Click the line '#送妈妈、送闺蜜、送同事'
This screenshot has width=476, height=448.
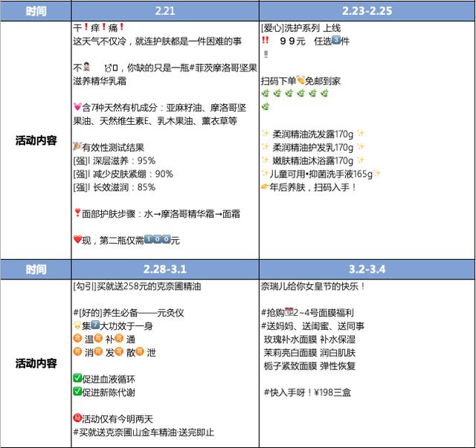(312, 326)
